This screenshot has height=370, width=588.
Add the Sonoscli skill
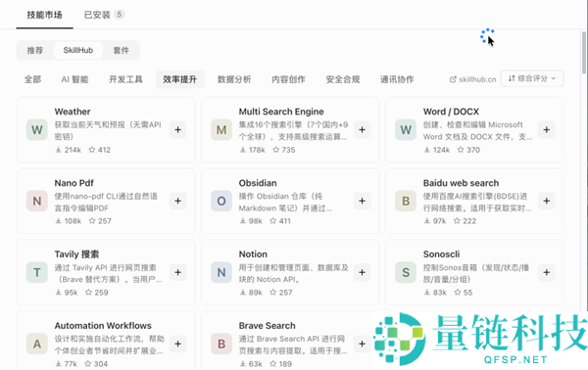(547, 272)
